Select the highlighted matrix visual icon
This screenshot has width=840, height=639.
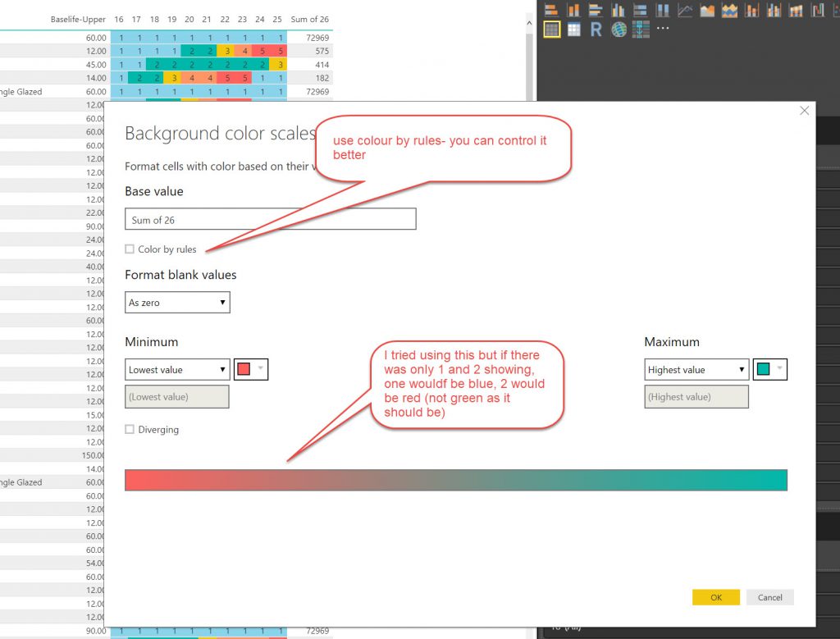coord(551,30)
